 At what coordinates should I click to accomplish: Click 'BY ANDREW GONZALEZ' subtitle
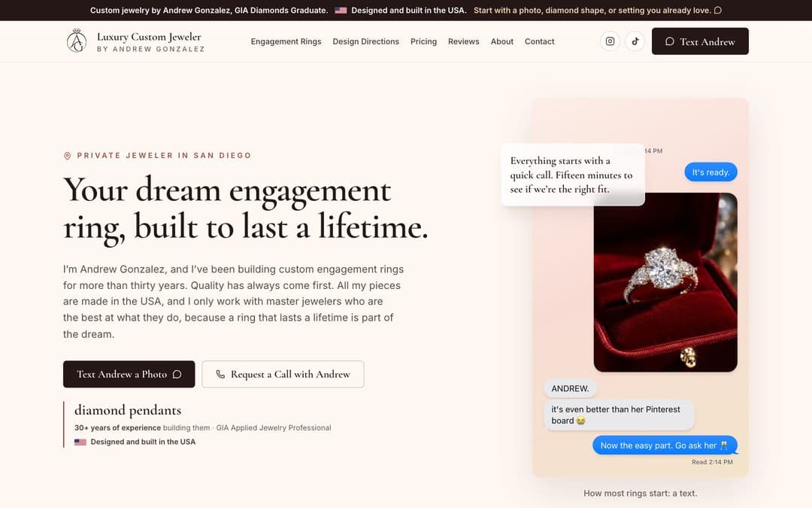tap(150, 49)
